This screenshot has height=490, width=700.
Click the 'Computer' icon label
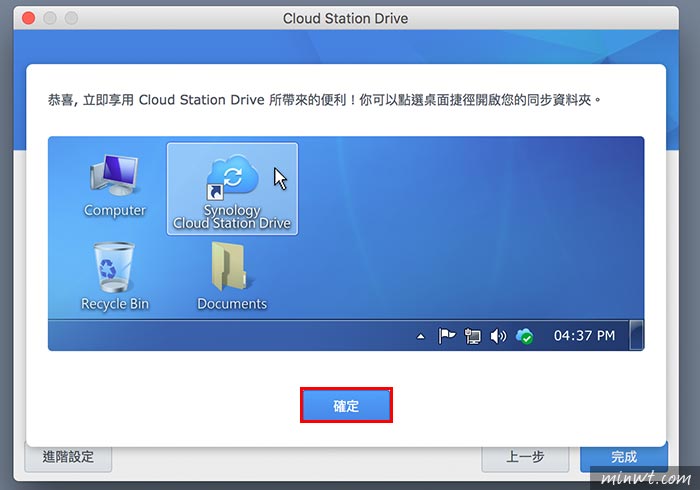coord(115,210)
